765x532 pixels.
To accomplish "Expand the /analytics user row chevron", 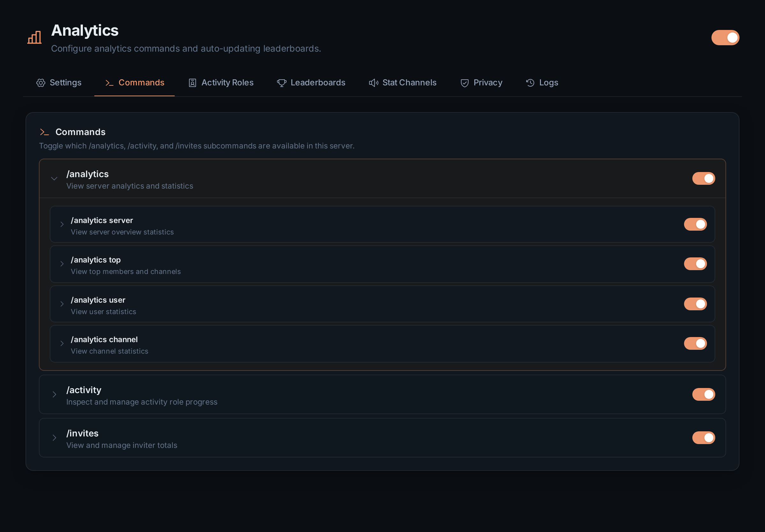I will click(x=62, y=304).
